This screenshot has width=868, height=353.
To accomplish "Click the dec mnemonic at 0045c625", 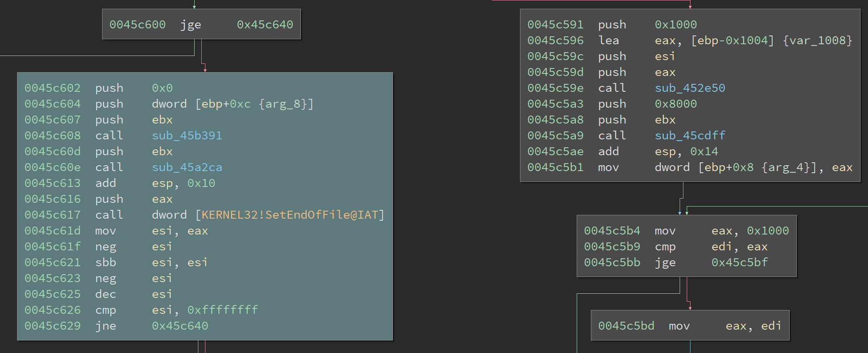I will (x=106, y=294).
